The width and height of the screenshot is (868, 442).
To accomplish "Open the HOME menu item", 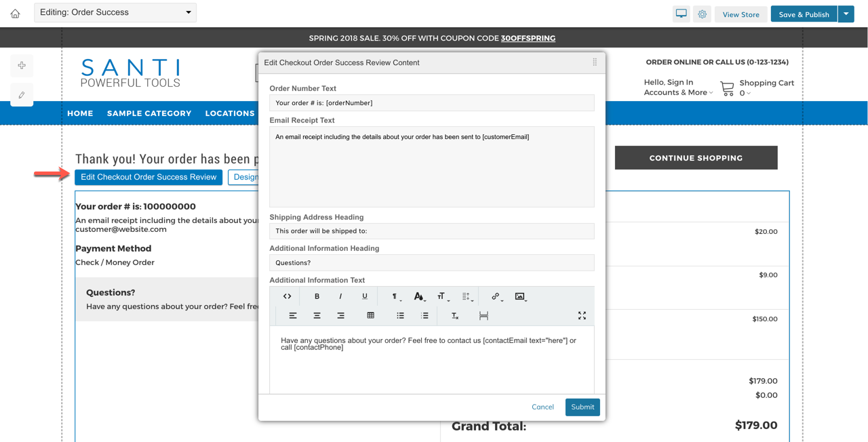I will pyautogui.click(x=80, y=113).
